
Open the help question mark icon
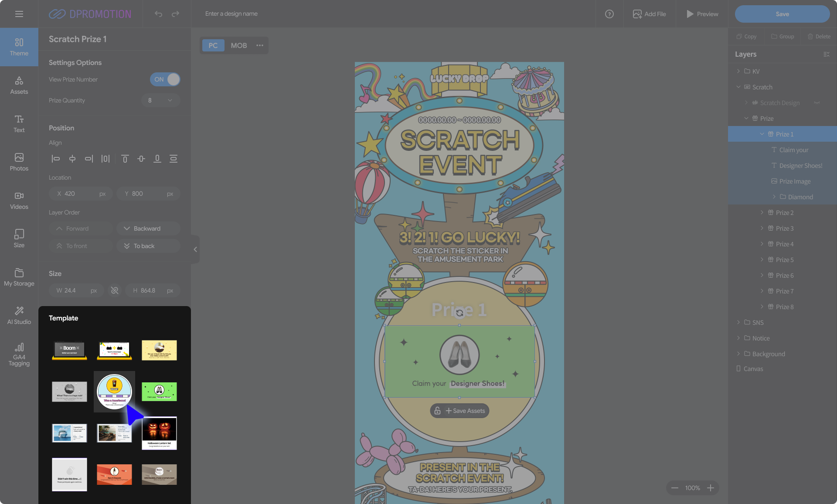609,14
